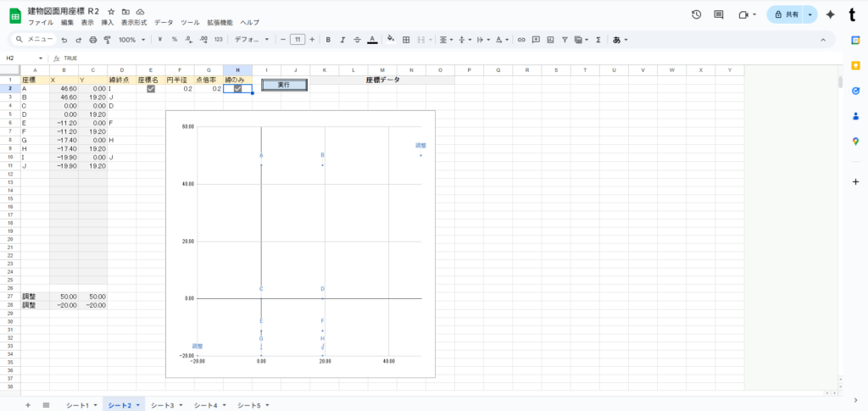Open the comments history icon
Viewport: 868px width, 411px height.
719,15
